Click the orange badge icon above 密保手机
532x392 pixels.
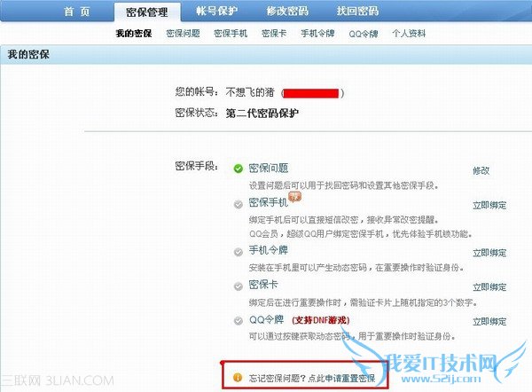pyautogui.click(x=294, y=197)
